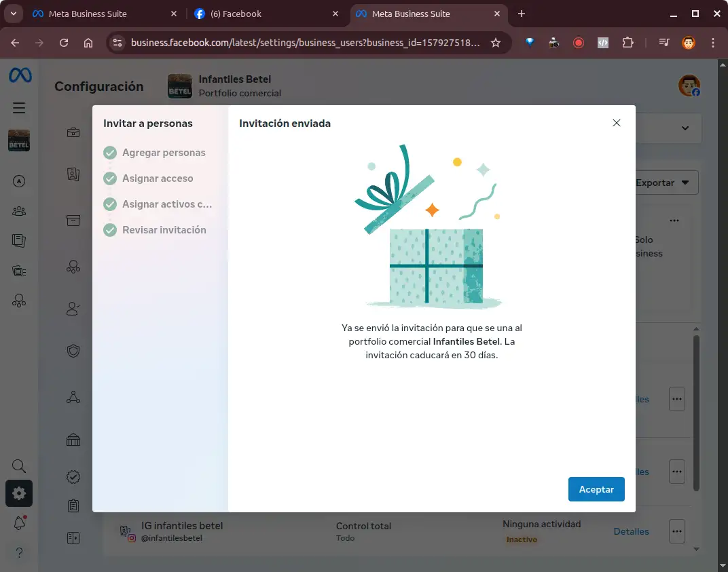Click the notifications bell icon

coord(19,523)
